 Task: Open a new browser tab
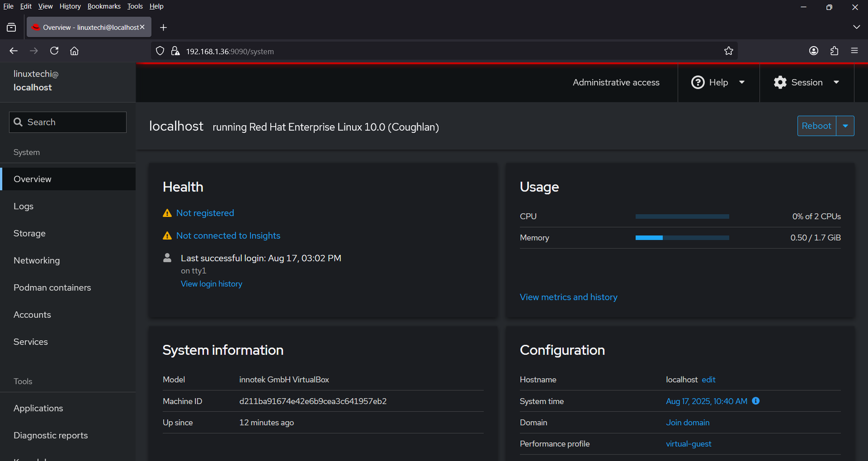[163, 27]
